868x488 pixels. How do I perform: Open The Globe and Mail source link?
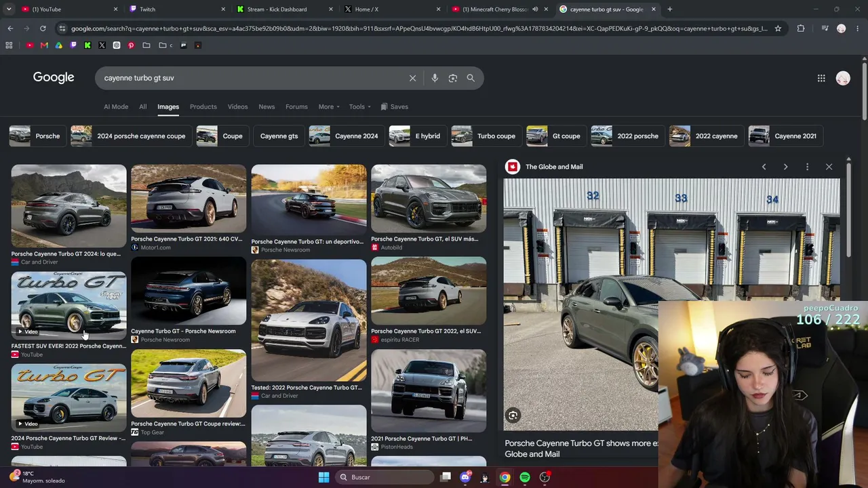coord(554,167)
